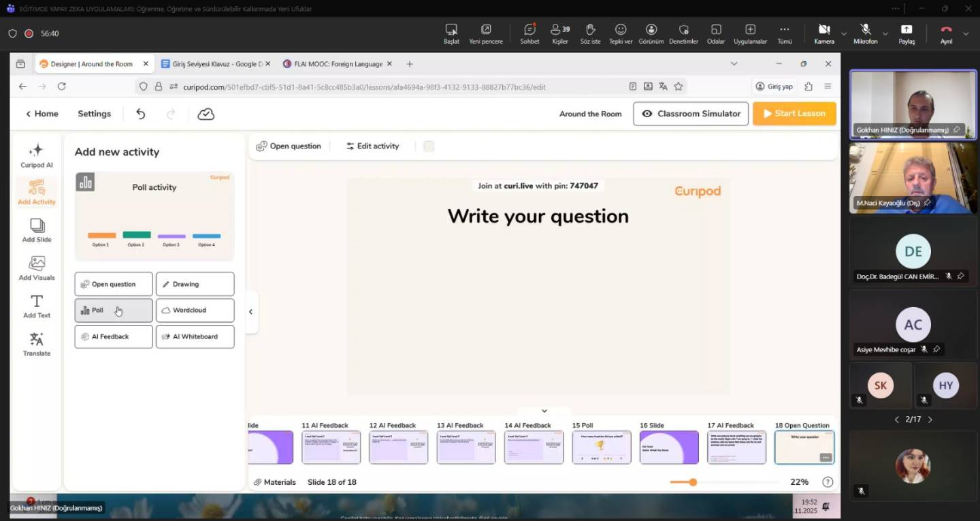Open the Translate tool
Screen dimensions: 980x521
pyautogui.click(x=37, y=343)
